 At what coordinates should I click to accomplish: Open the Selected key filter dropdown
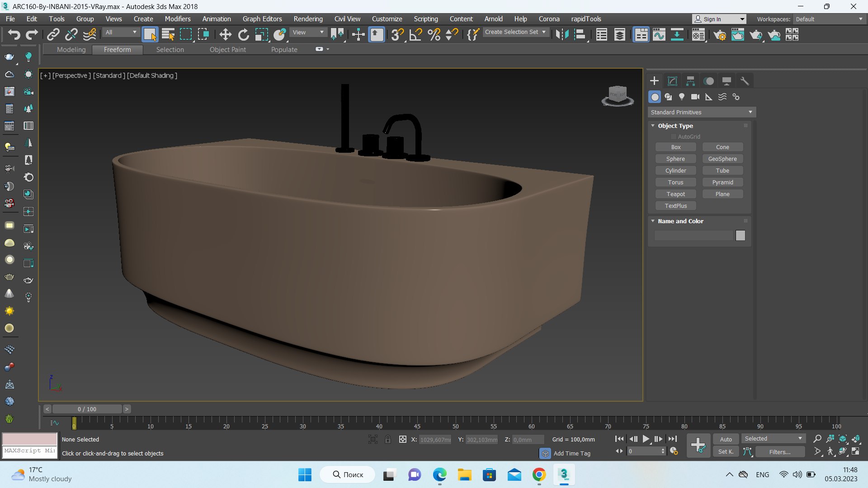773,438
